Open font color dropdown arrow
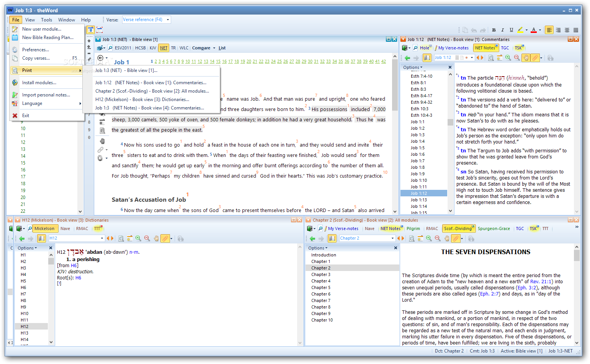 coord(540,30)
